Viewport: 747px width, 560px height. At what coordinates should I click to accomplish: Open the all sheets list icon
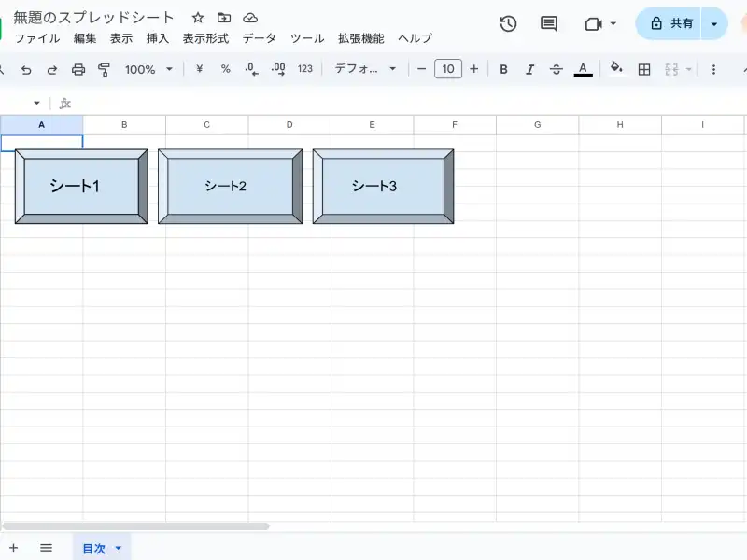coord(46,548)
